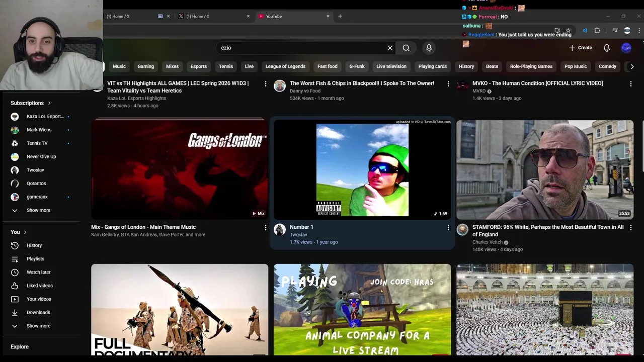Select the Fast food chip
The width and height of the screenshot is (644, 362).
coord(328,66)
